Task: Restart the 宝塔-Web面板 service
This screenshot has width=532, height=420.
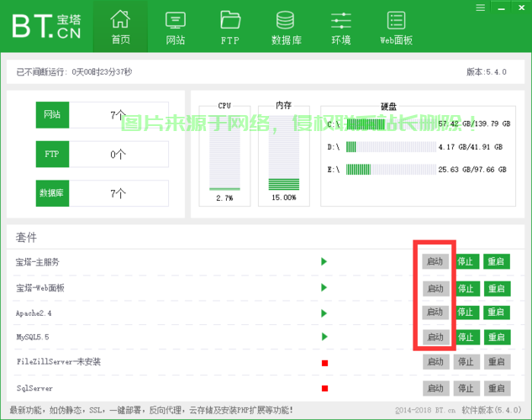Action: pyautogui.click(x=497, y=288)
